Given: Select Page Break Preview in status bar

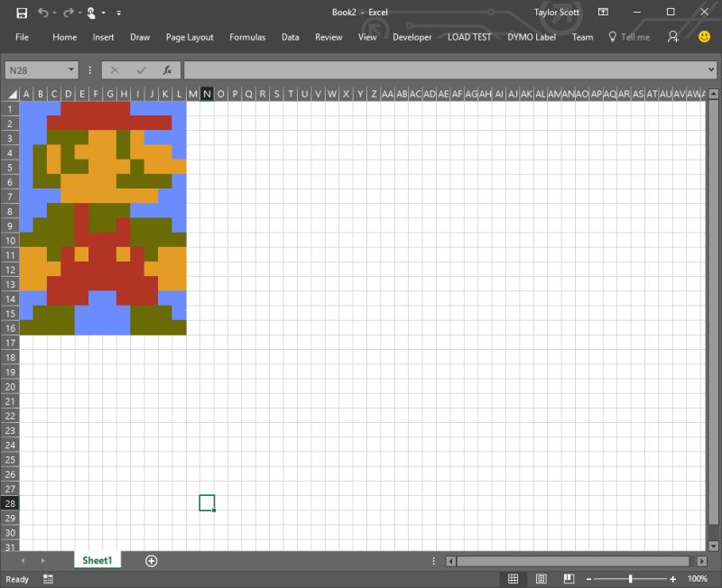Looking at the screenshot, I should point(567,578).
